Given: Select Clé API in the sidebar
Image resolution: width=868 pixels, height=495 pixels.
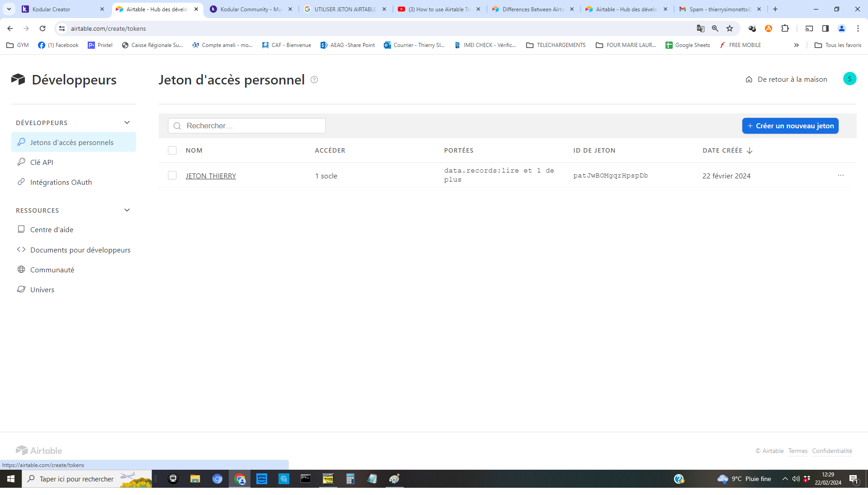Looking at the screenshot, I should (42, 162).
